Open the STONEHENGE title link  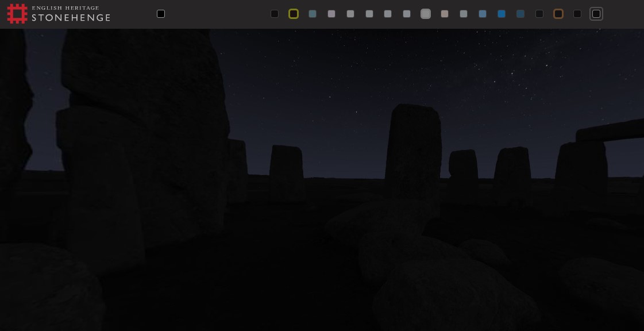pos(71,18)
